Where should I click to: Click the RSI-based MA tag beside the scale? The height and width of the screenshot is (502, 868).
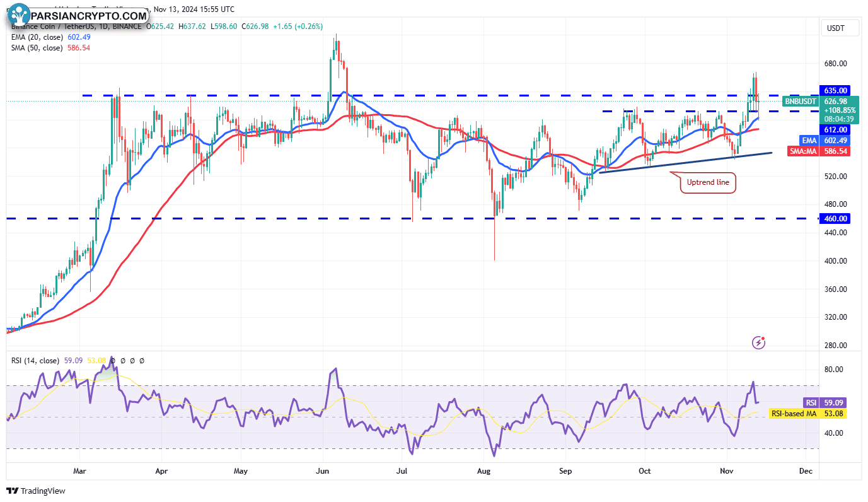[794, 414]
